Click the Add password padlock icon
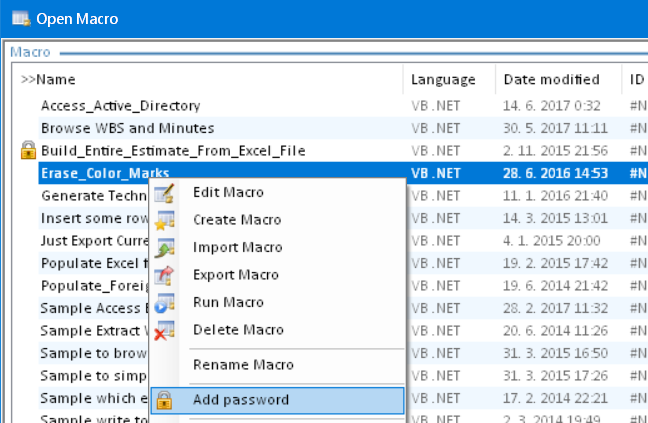 [165, 400]
